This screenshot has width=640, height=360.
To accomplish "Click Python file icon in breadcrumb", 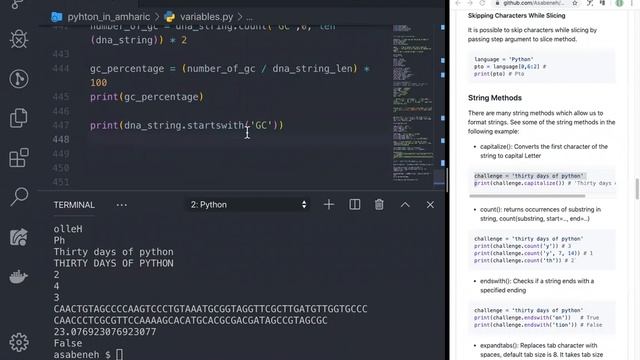I will (x=169, y=17).
